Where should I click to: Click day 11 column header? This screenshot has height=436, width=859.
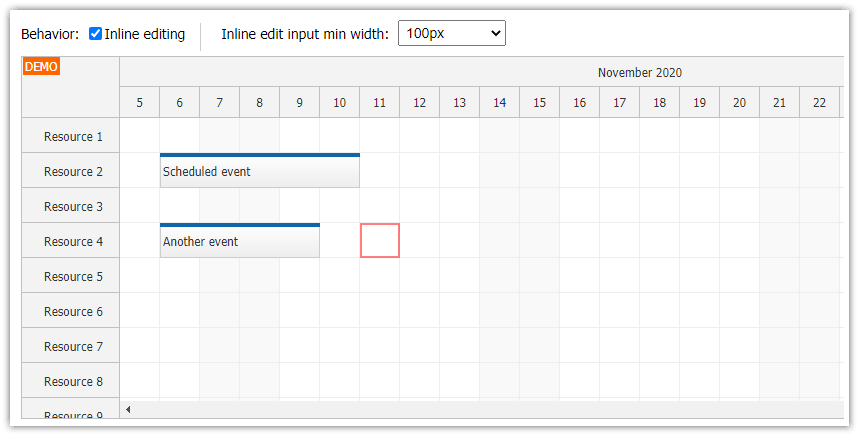380,102
